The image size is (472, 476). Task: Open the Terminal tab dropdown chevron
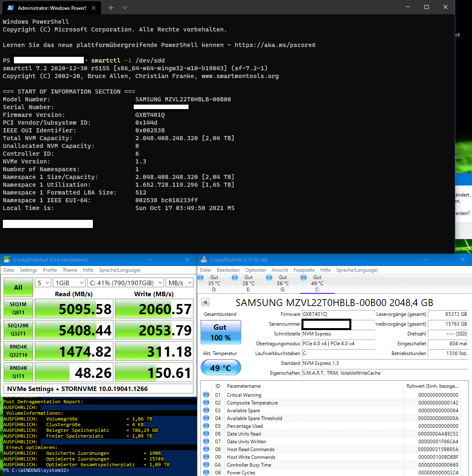point(125,8)
